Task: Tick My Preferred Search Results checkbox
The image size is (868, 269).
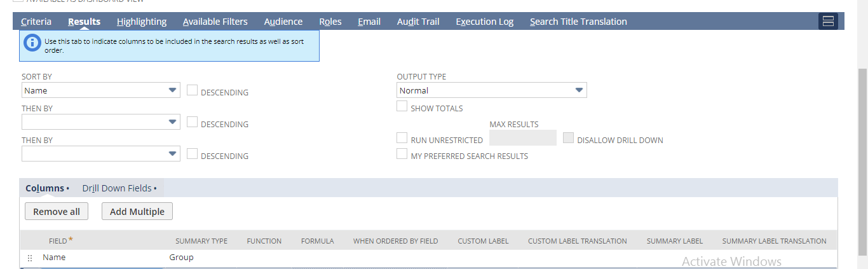Action: (402, 154)
